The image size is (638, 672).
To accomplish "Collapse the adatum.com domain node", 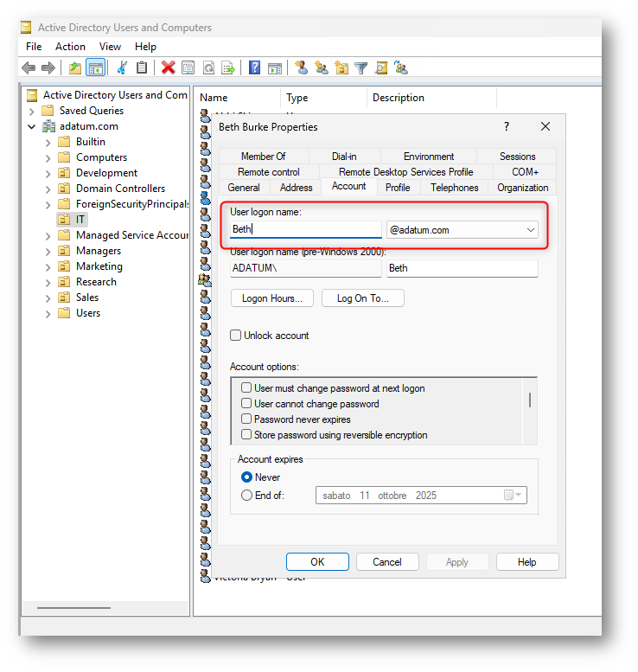I will pos(31,127).
